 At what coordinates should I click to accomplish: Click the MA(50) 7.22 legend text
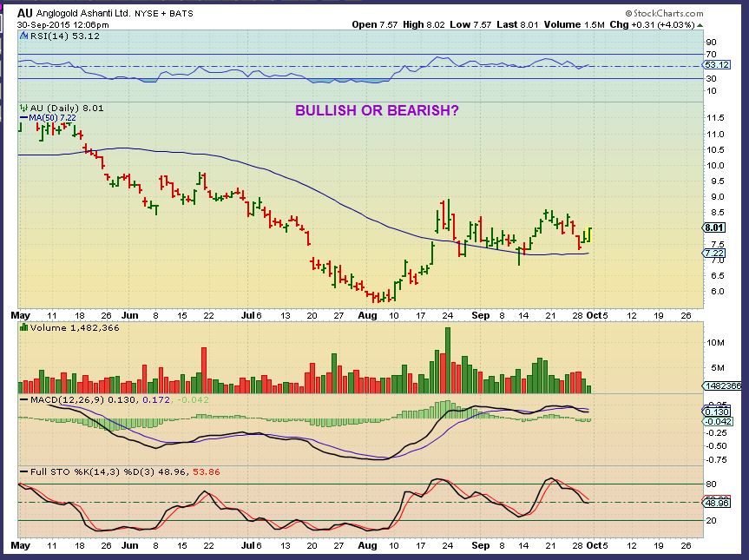(53, 117)
